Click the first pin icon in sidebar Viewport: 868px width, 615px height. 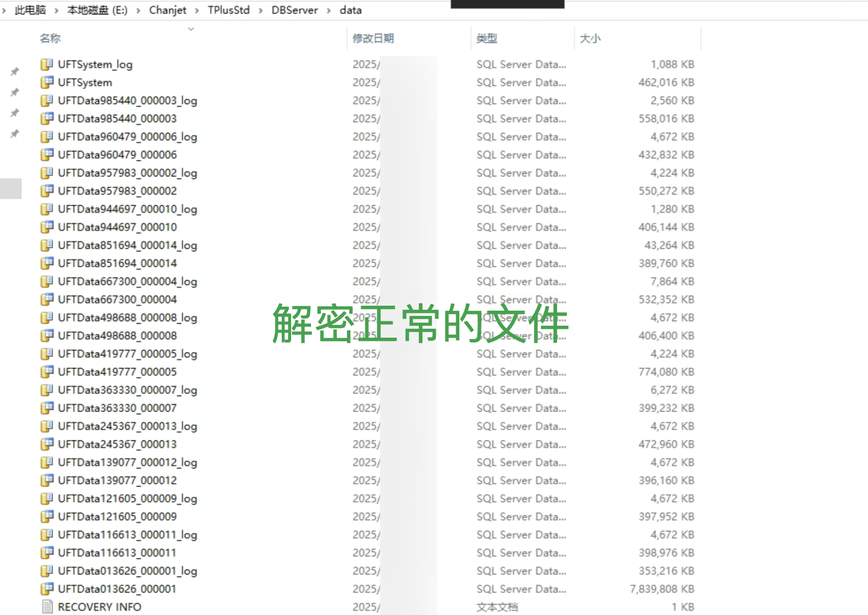coord(15,71)
